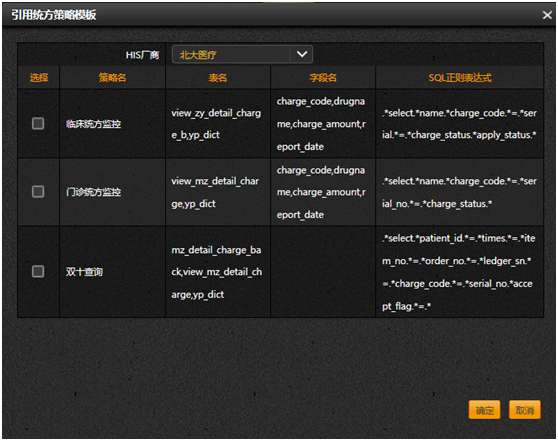This screenshot has height=441, width=558.
Task: Click the 策略名 column header
Action: coord(112,78)
